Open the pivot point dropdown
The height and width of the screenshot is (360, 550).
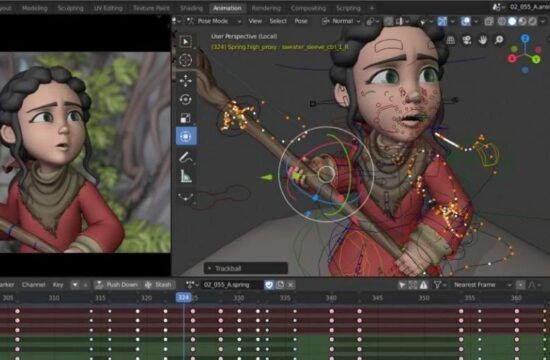(x=373, y=21)
